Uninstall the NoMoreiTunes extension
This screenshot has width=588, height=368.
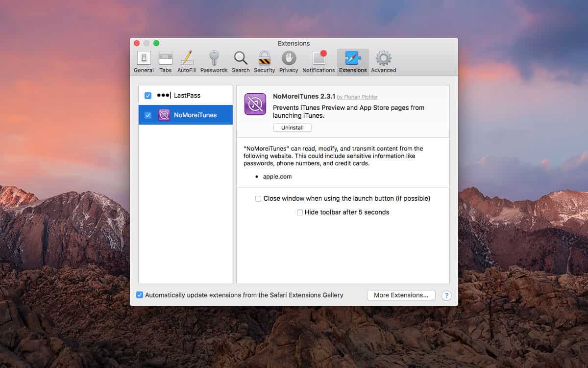(293, 128)
